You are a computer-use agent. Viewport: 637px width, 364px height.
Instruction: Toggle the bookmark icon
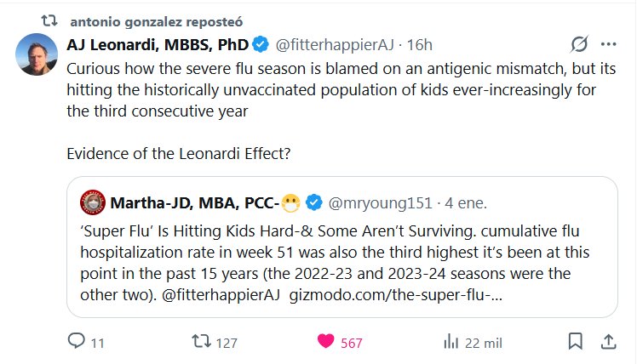coord(576,342)
